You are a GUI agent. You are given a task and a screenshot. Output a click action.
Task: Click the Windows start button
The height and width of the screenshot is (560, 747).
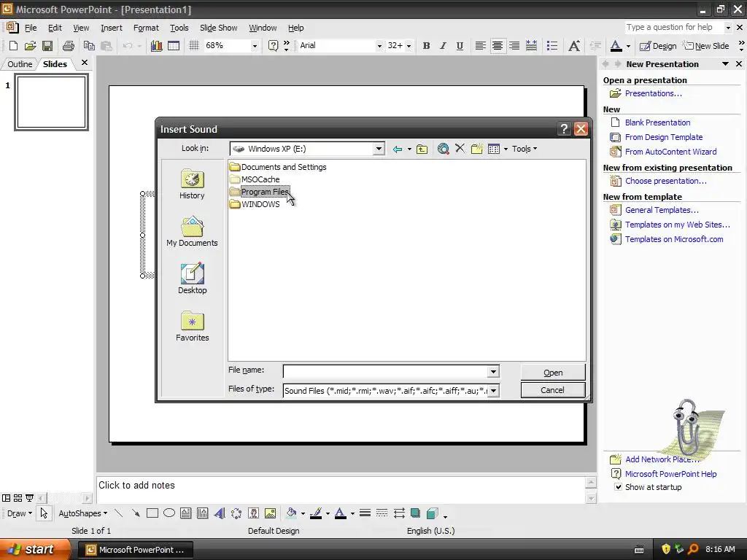pyautogui.click(x=35, y=550)
